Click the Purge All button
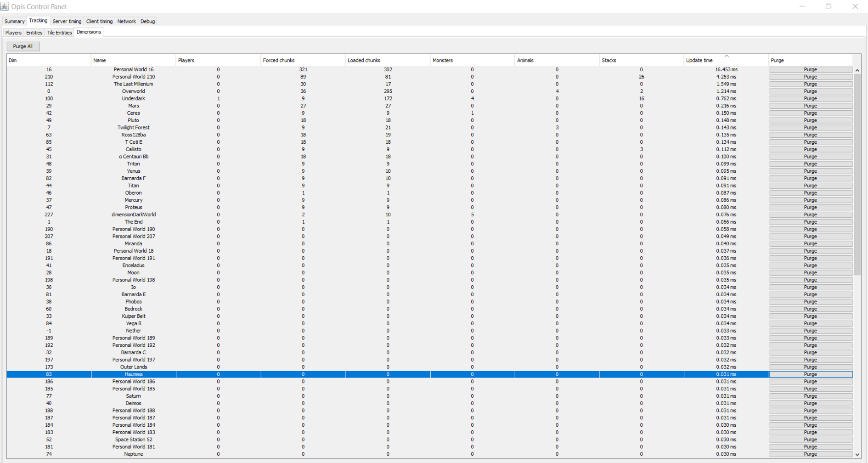Screen dimensions: 868x463 click(23, 46)
